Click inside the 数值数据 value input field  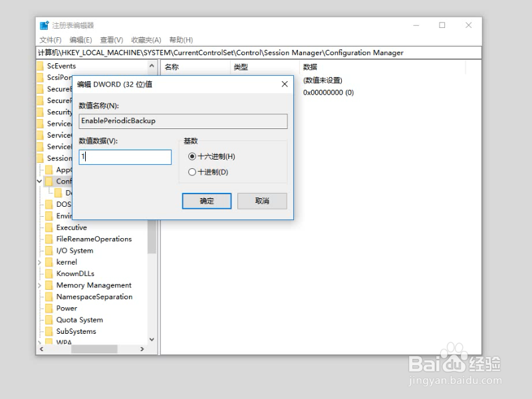(x=125, y=156)
